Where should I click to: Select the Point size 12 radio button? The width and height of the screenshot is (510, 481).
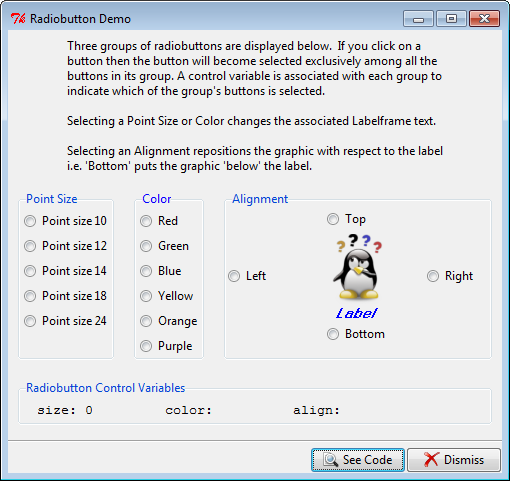tap(65, 246)
